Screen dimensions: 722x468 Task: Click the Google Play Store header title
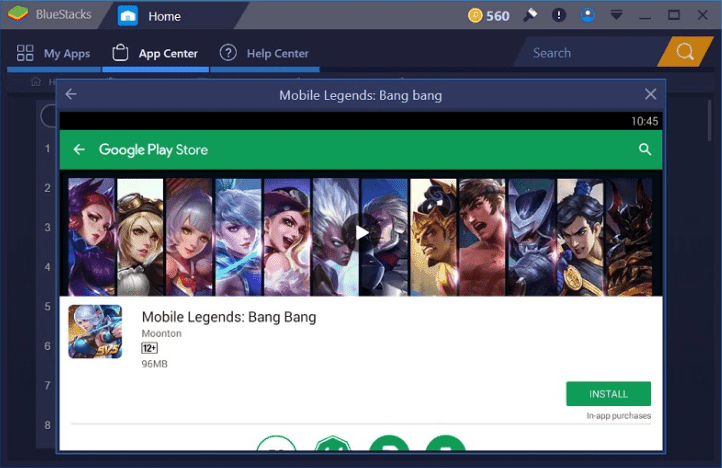click(153, 150)
